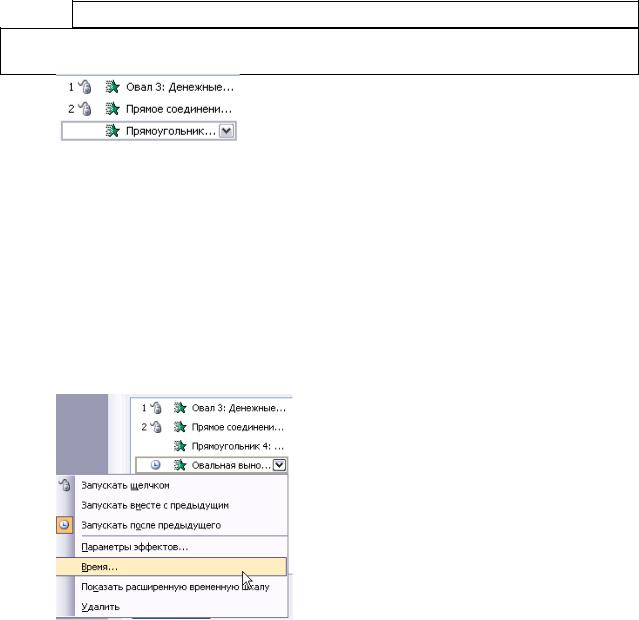This screenshot has height=620, width=639.
Task: Click green star icon of upper 'Прямое соединени…'
Action: coord(112,109)
